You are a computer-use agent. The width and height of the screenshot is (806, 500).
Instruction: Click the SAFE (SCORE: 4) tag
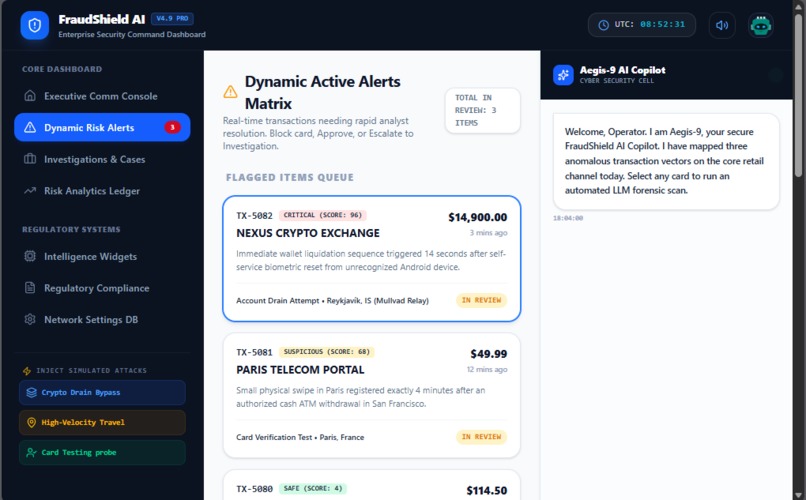(313, 489)
